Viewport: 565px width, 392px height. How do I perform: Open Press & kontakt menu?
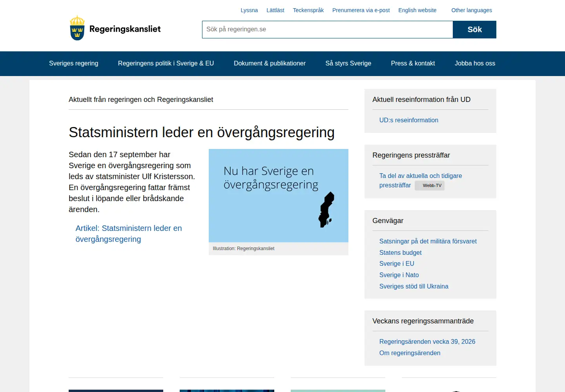coord(413,64)
